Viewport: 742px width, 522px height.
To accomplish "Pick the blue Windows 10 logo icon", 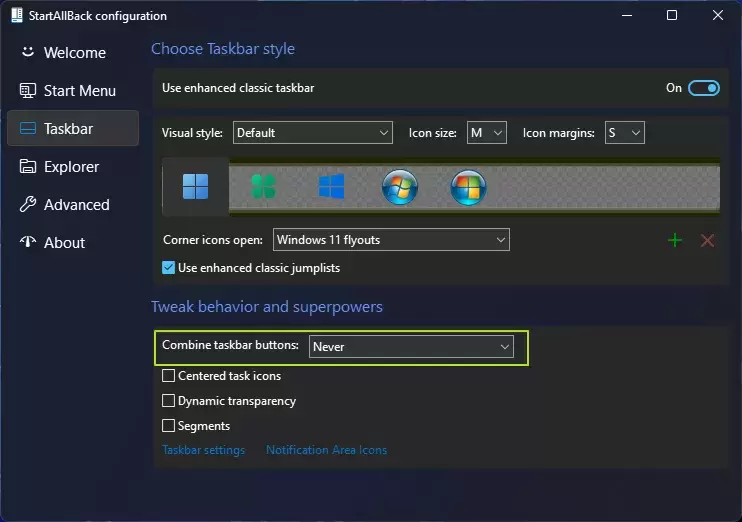I will click(x=331, y=187).
